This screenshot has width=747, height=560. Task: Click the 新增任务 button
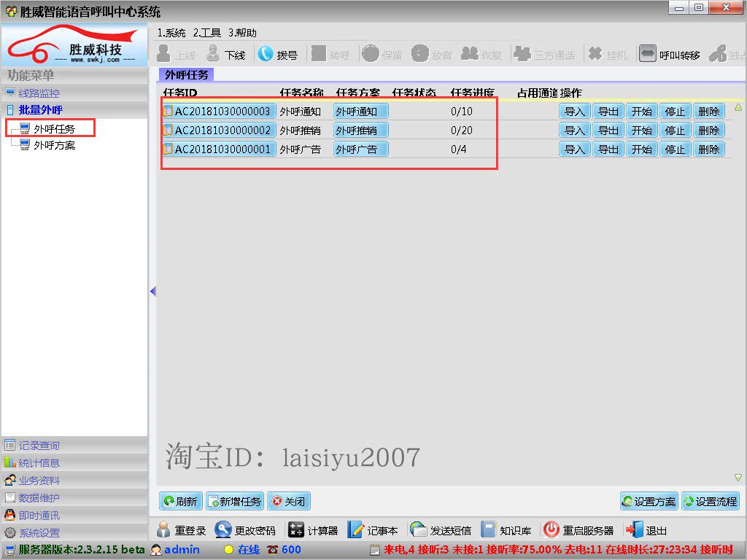point(234,502)
